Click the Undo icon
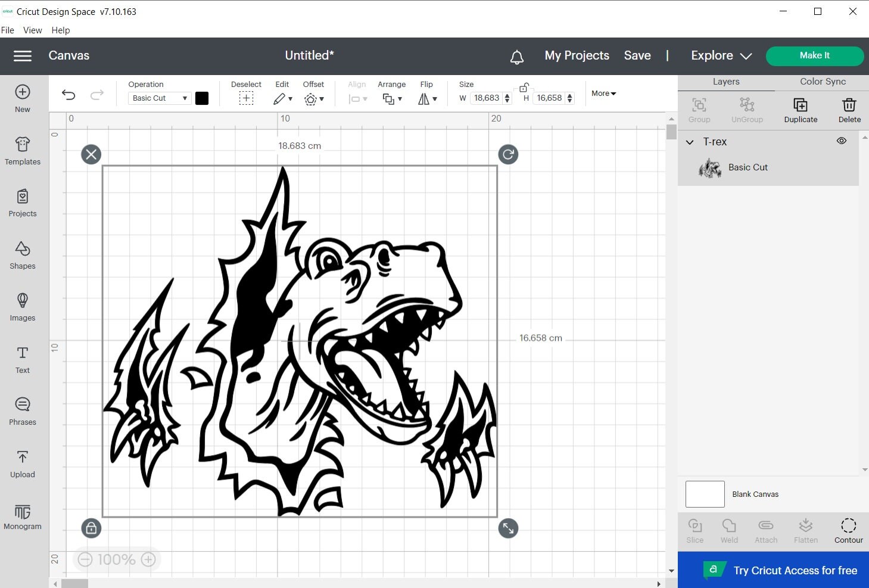The image size is (869, 588). 68,95
